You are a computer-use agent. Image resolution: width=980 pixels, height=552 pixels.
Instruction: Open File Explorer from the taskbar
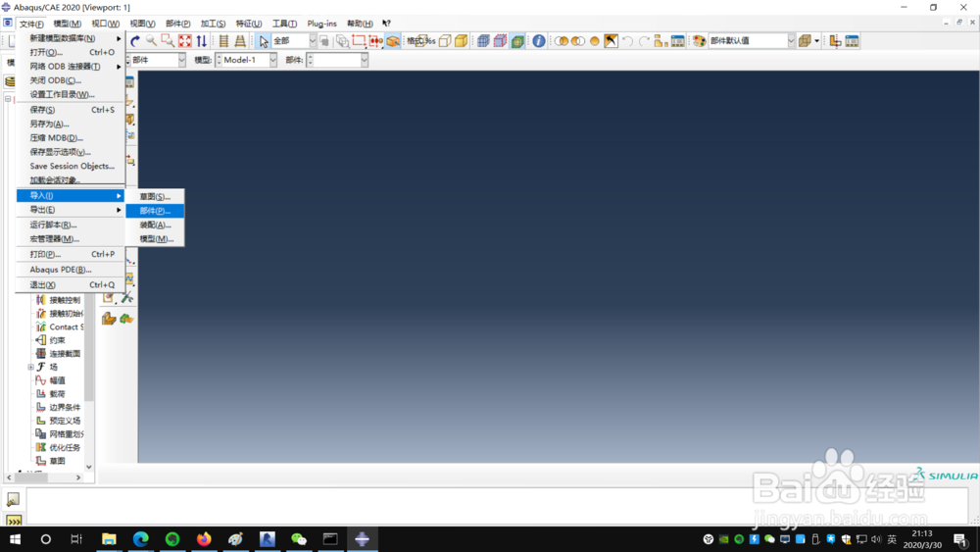point(109,539)
